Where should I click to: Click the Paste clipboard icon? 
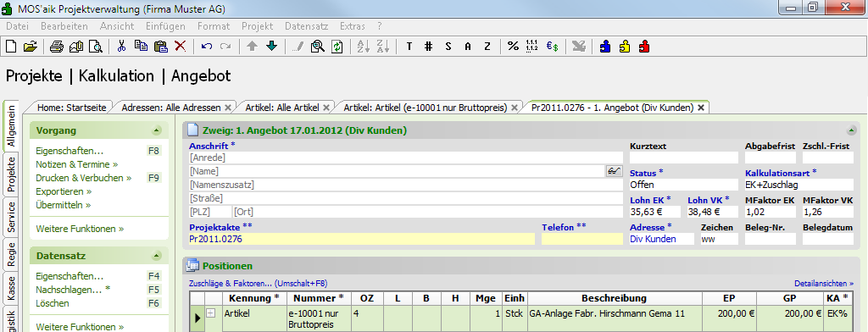(160, 47)
